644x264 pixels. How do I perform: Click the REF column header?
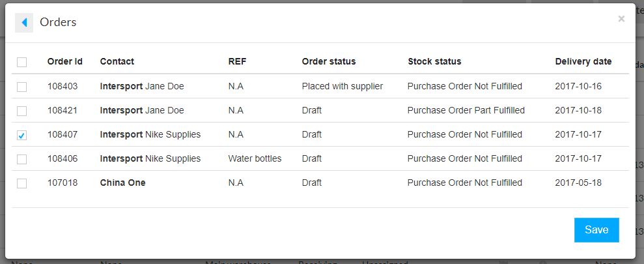click(237, 62)
